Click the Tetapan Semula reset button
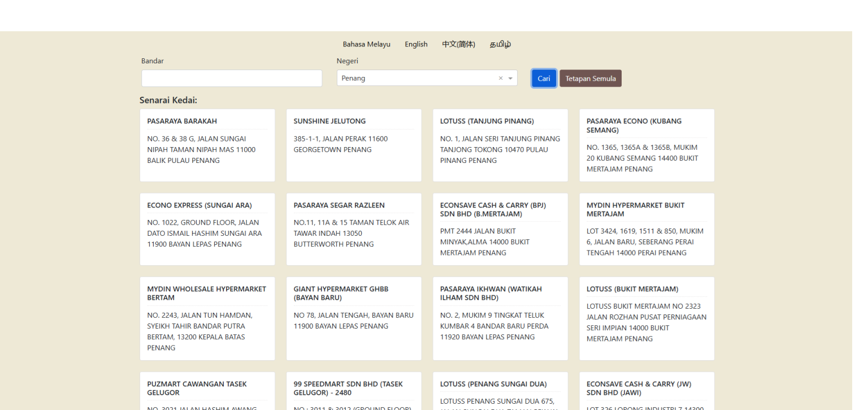The image size is (868, 410). (x=590, y=79)
